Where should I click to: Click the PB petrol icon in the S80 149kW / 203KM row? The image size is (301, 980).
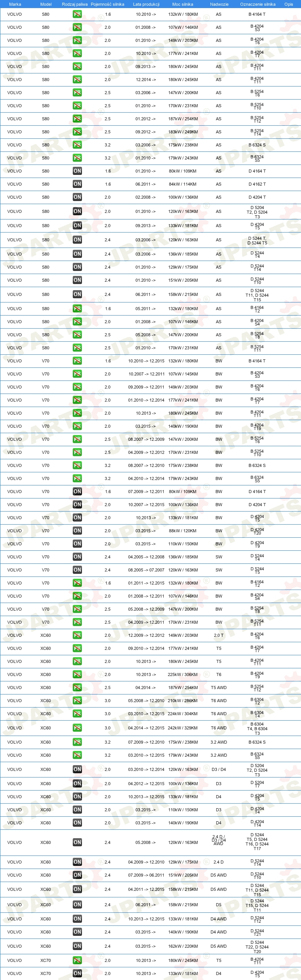click(x=77, y=40)
